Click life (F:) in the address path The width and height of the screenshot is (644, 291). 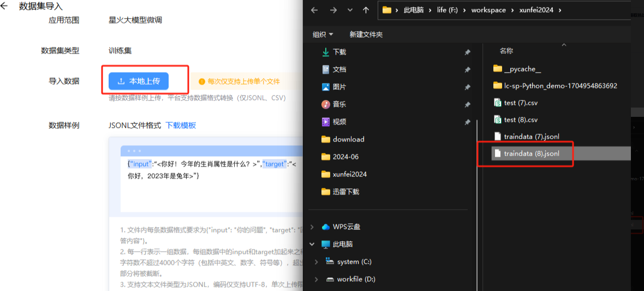coord(448,10)
